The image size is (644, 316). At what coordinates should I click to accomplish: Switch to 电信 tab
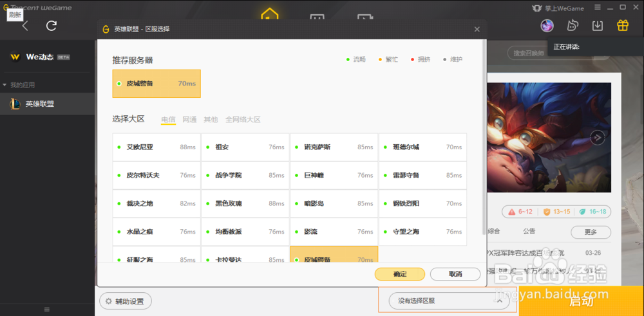[x=168, y=120]
